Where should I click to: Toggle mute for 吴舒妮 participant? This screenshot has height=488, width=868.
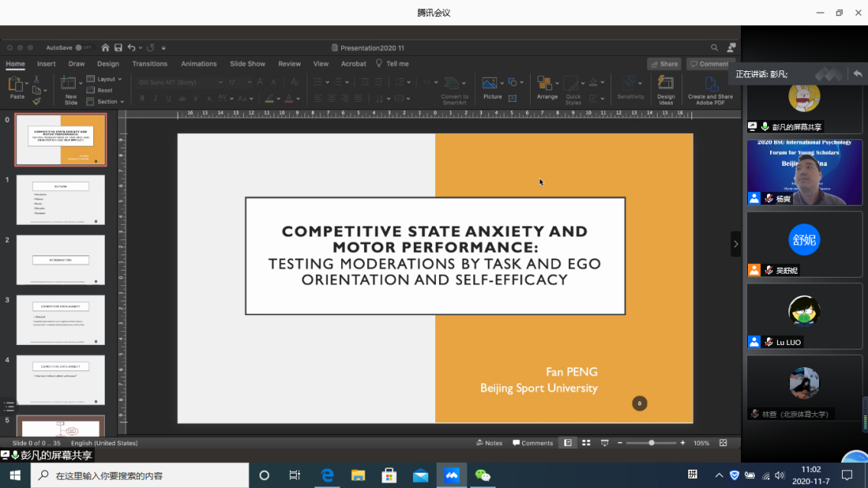tap(769, 270)
